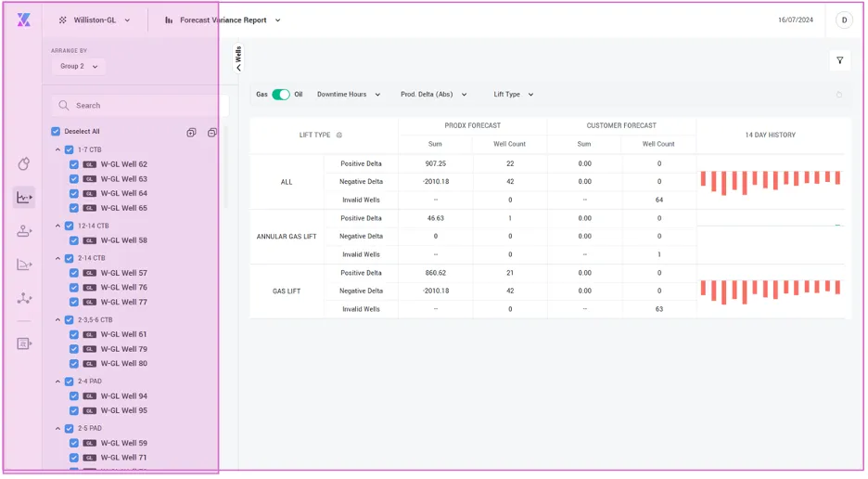Open the Forecast Variance Report dropdown

point(223,20)
